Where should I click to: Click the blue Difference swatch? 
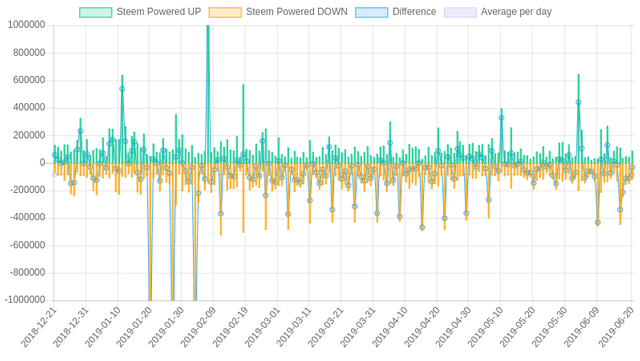(371, 12)
